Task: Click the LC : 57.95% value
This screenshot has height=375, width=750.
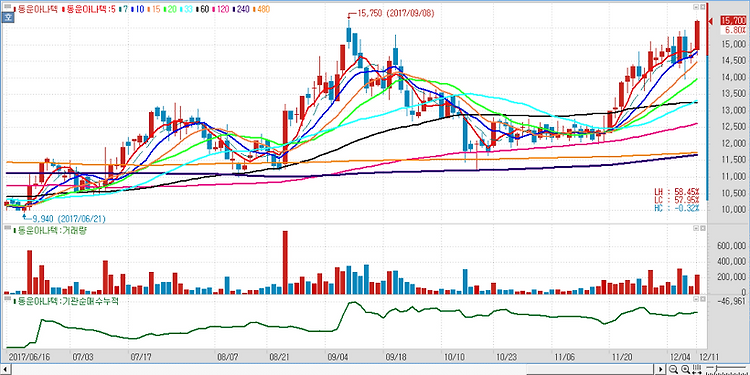Action: pyautogui.click(x=676, y=199)
